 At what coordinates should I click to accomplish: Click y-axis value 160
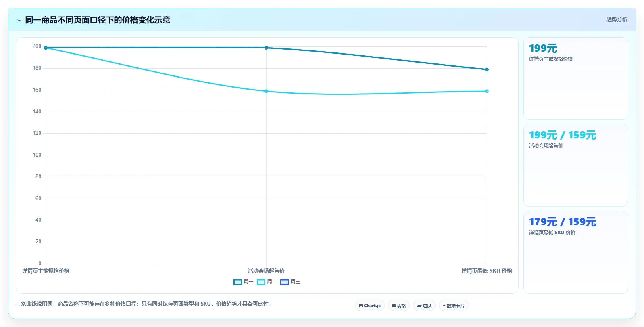tap(37, 90)
